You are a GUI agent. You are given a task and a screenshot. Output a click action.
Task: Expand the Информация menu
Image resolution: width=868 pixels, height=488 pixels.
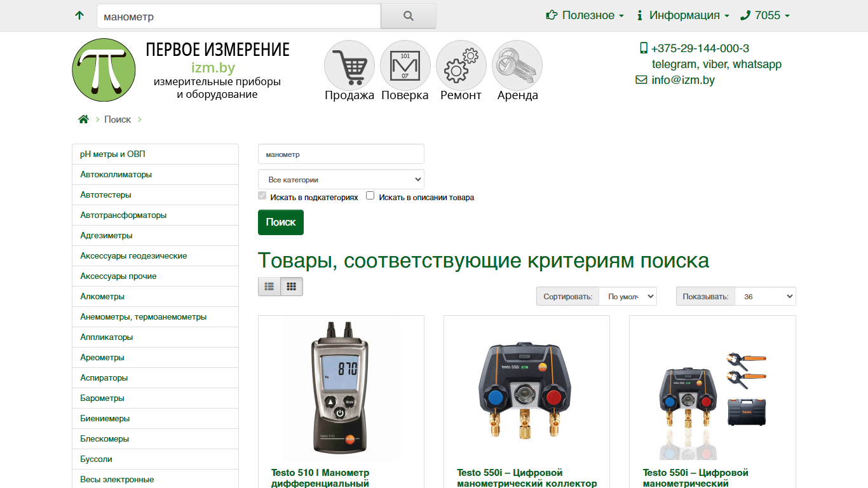(683, 15)
